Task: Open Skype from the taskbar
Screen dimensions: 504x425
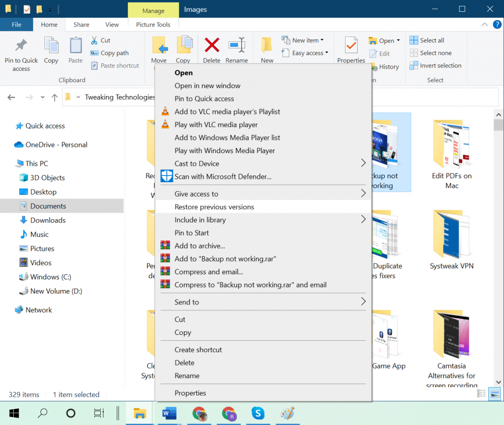Action: [258, 414]
